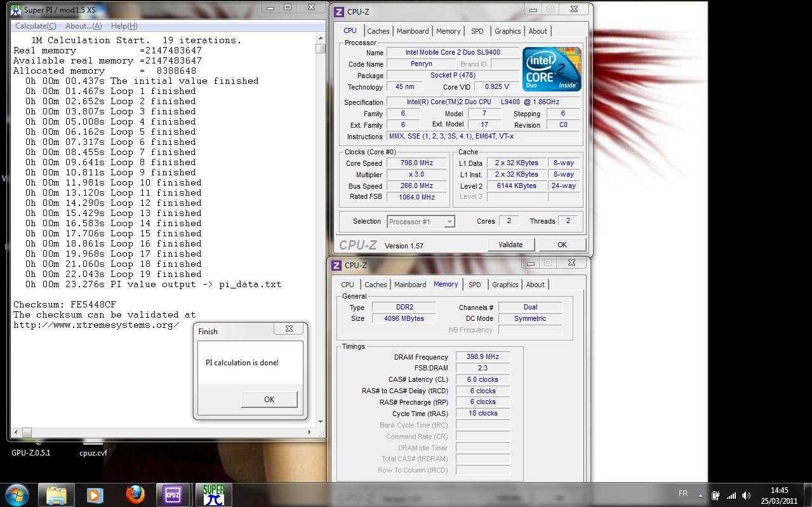Click the memory Type field DDR2

pyautogui.click(x=404, y=308)
